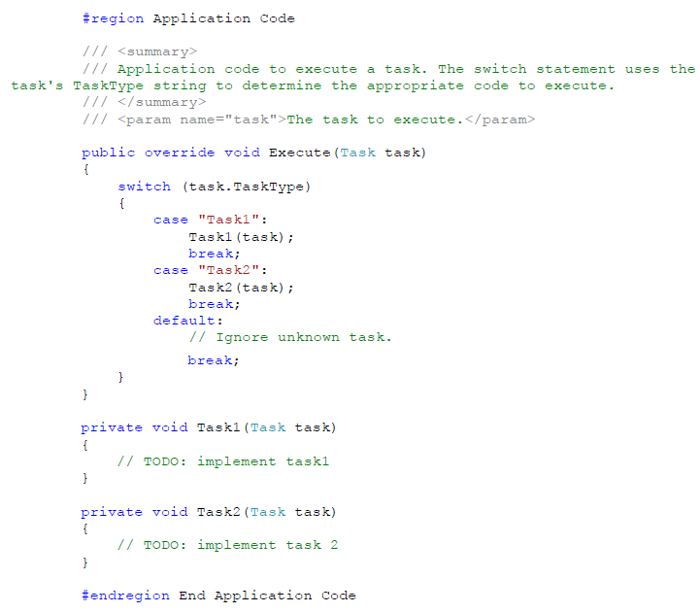
Task: Click the 'default:' label
Action: click(188, 321)
